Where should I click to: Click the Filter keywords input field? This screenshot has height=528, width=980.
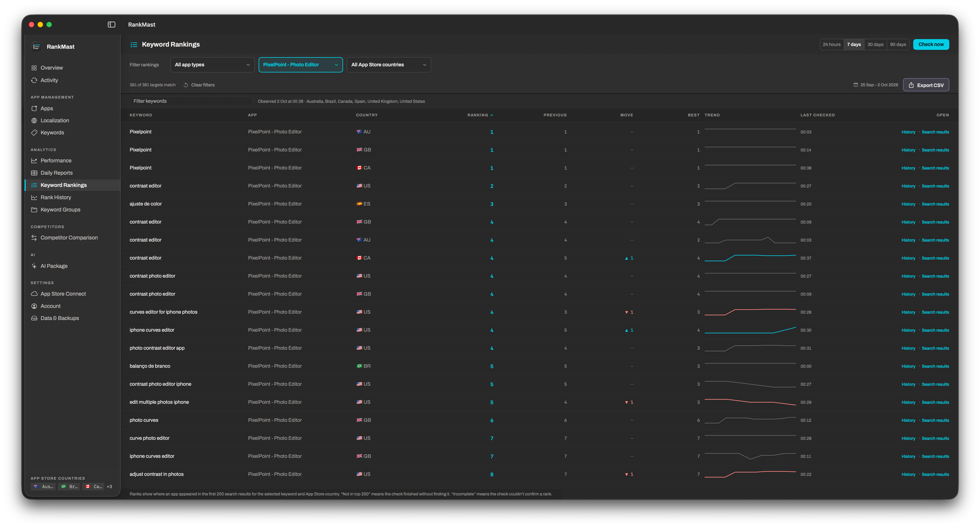pos(191,101)
